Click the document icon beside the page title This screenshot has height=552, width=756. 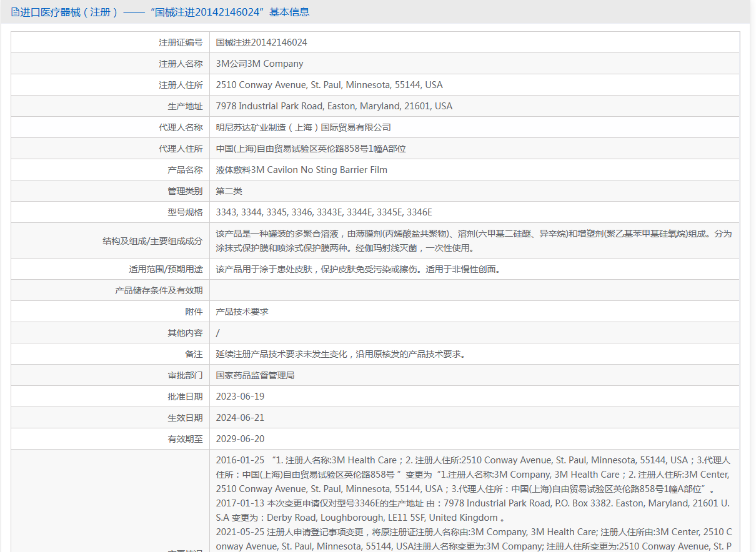click(15, 12)
